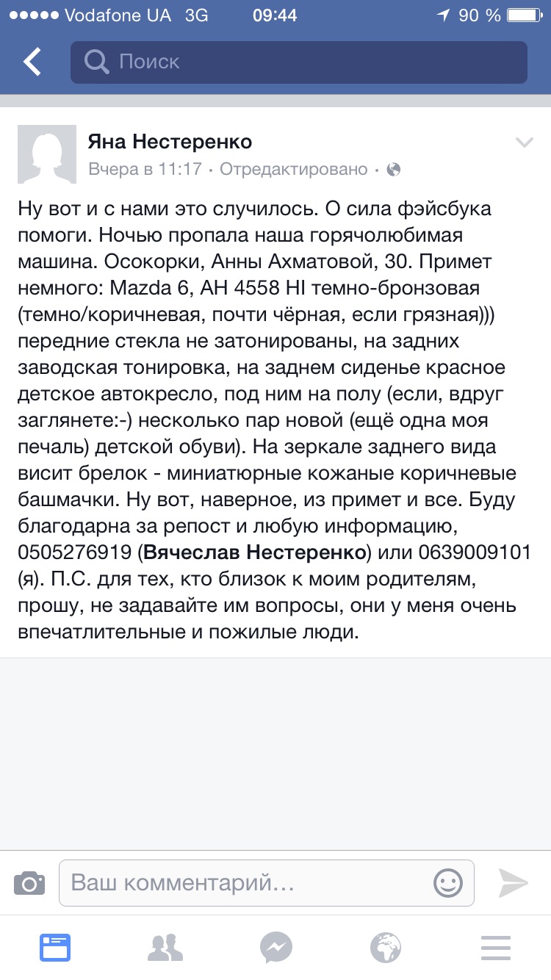Tap the public globe privacy icon
Viewport: 551px width, 980px height.
tap(394, 170)
